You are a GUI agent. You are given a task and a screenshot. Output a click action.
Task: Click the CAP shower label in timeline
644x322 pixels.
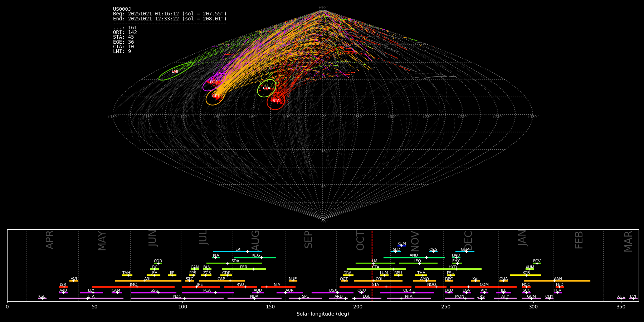[x=221, y=279]
